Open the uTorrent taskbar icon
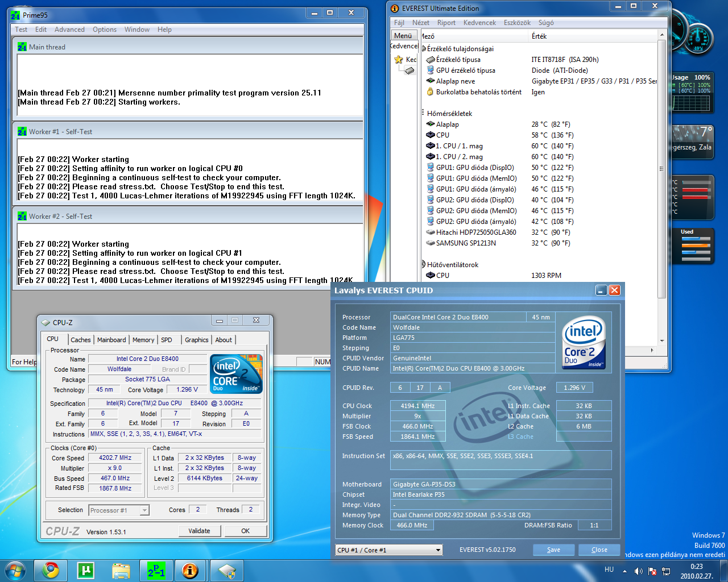This screenshot has height=582, width=728. tap(86, 570)
